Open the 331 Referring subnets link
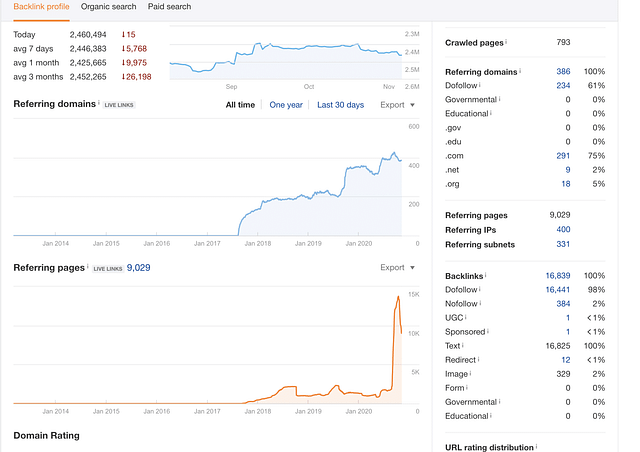Viewport: 640px width, 452px height. 563,244
